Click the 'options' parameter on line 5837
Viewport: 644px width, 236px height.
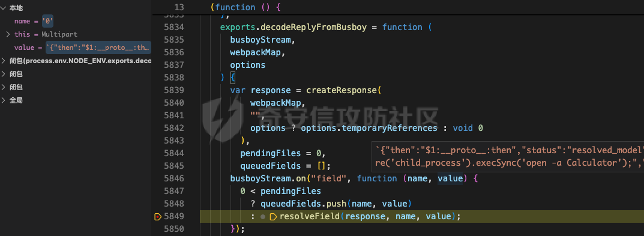[248, 65]
